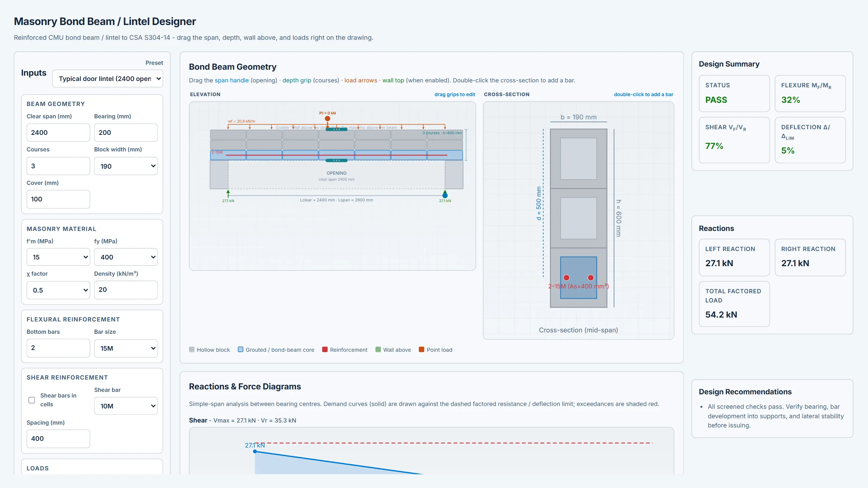Open the Preset dropdown
868x488 pixels.
coord(108,79)
